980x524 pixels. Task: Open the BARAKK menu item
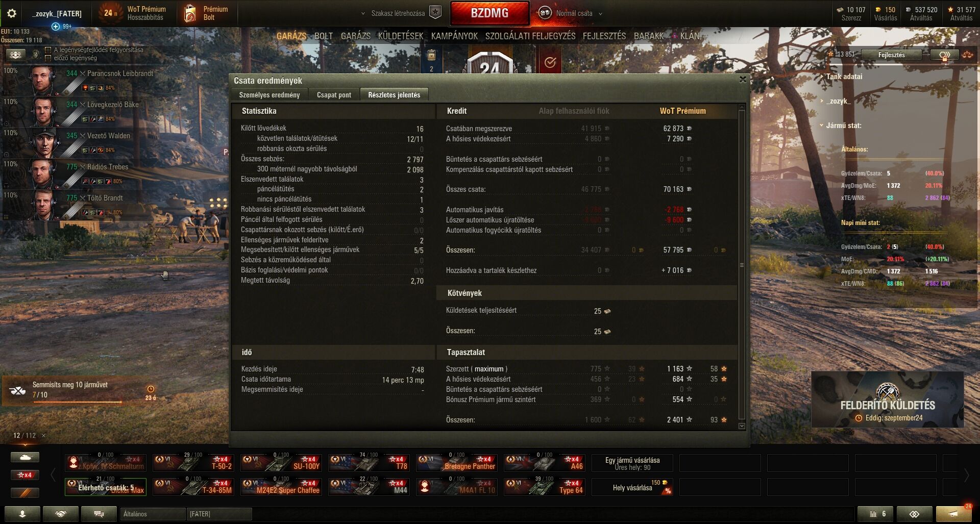click(x=649, y=36)
